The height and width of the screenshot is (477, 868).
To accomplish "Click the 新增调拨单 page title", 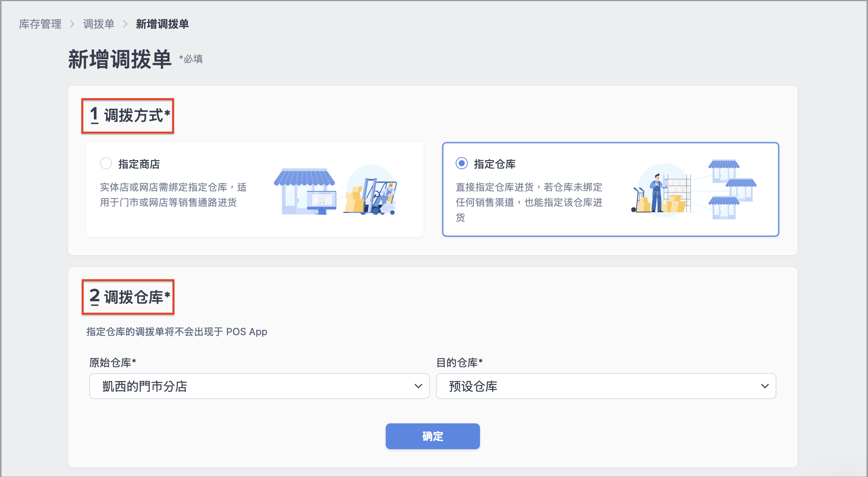I will (120, 59).
